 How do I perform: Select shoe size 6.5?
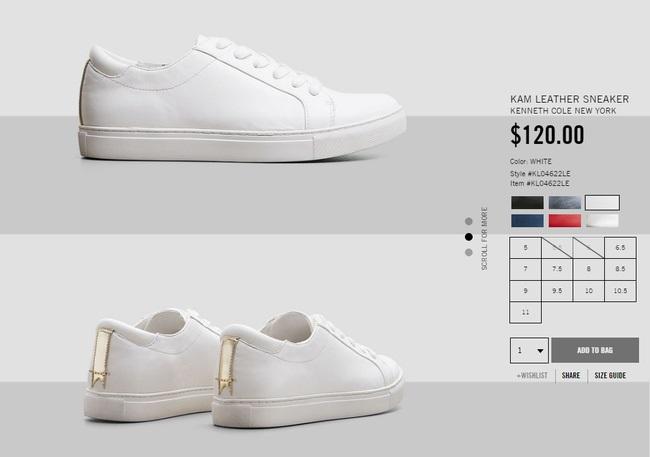pos(620,248)
